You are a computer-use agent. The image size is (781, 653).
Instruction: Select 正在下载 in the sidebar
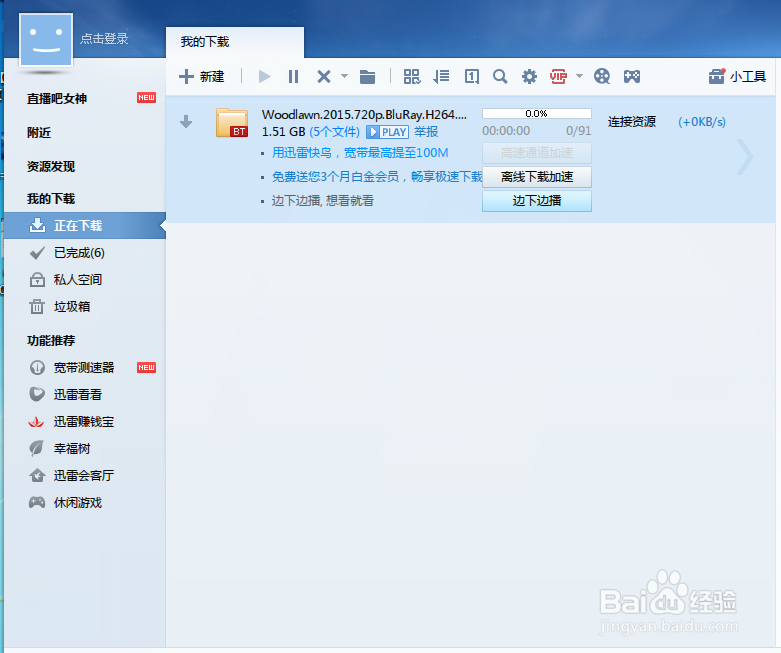point(85,226)
